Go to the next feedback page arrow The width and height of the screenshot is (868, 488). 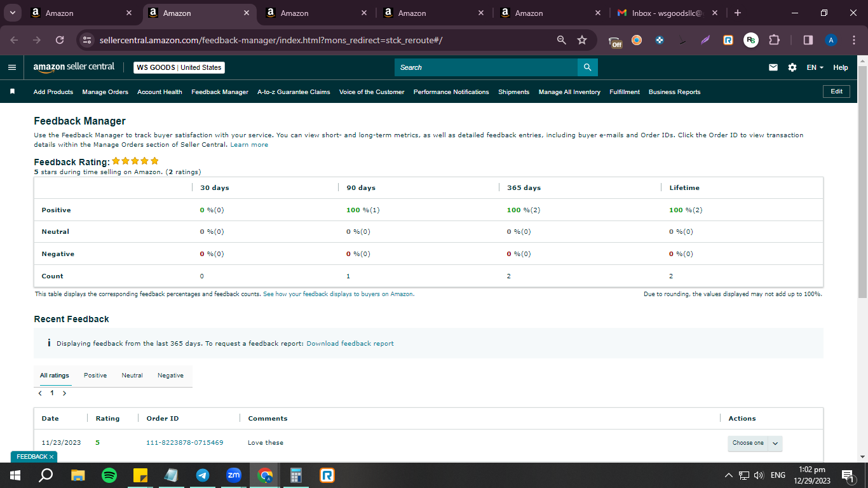(x=64, y=393)
